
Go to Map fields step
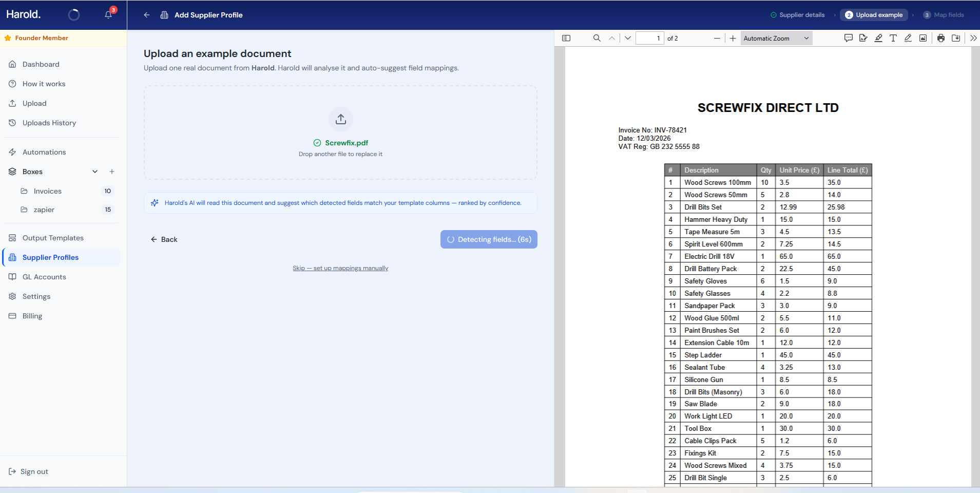click(x=944, y=15)
